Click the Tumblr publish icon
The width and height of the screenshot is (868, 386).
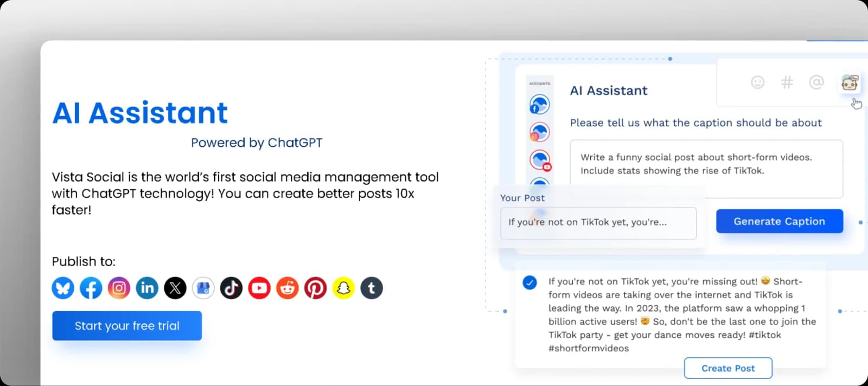[x=372, y=288]
